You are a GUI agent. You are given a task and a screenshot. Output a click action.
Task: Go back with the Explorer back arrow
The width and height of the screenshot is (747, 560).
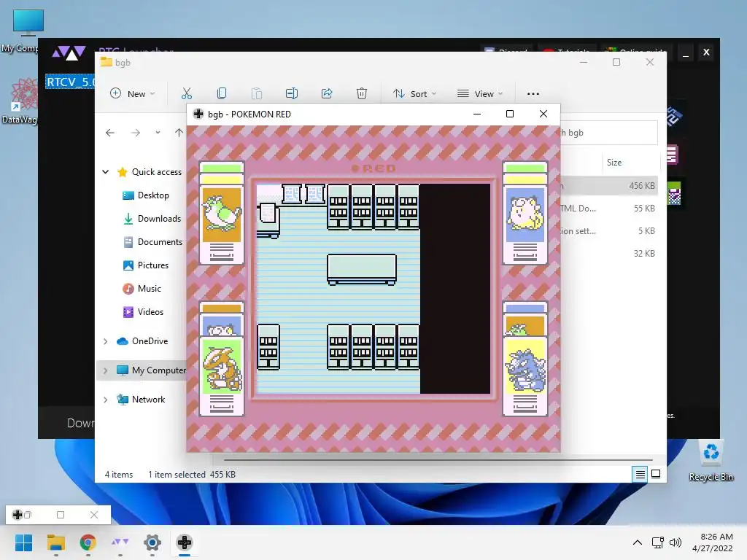pyautogui.click(x=110, y=133)
